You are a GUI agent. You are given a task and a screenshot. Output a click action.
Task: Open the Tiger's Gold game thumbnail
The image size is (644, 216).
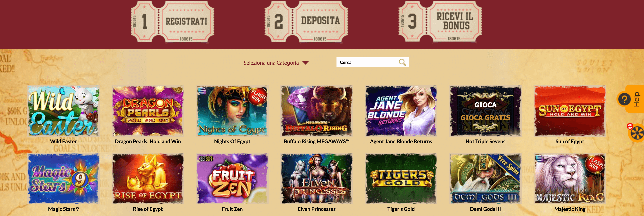[401, 179]
